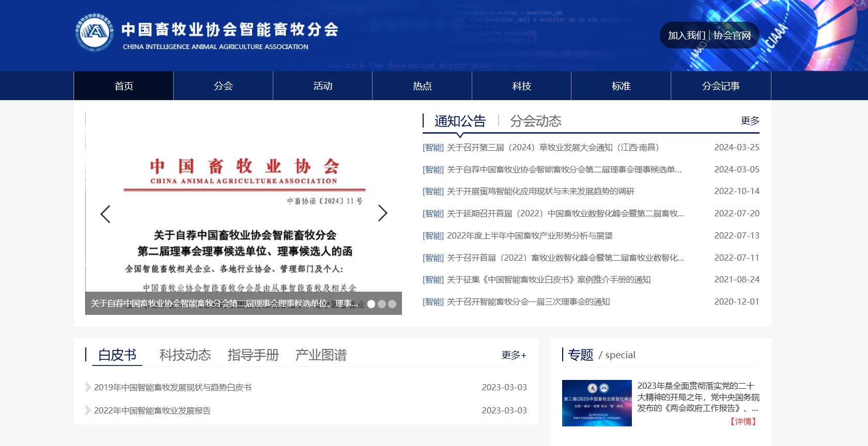Viewport: 868px width, 446px height.
Task: Open the 2023年是全面贯彻落实党的二十大 article text
Action: click(699, 397)
